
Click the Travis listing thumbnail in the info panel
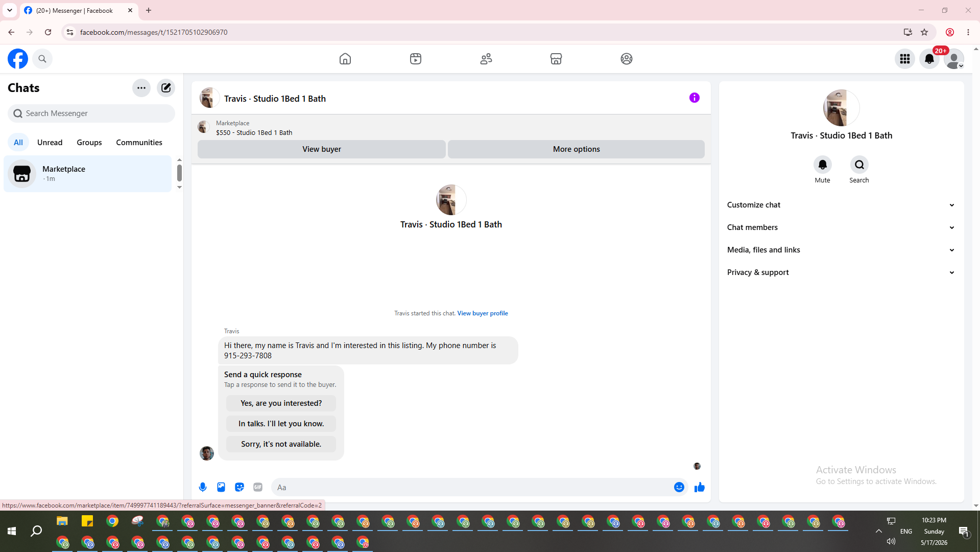(x=842, y=108)
